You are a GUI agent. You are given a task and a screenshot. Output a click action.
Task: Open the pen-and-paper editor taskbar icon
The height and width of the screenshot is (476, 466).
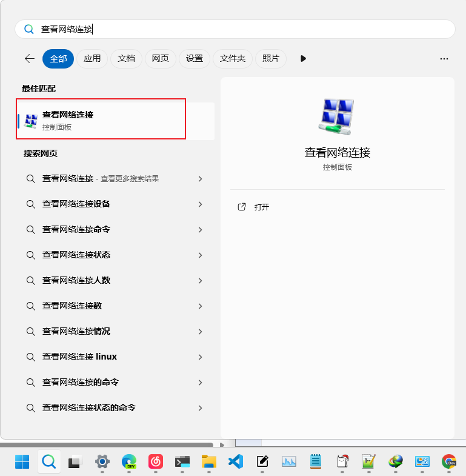(x=262, y=461)
